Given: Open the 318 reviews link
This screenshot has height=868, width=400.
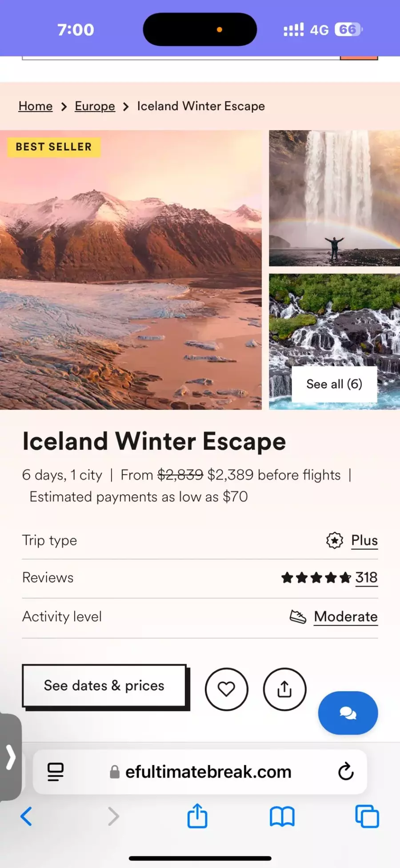Looking at the screenshot, I should 366,578.
